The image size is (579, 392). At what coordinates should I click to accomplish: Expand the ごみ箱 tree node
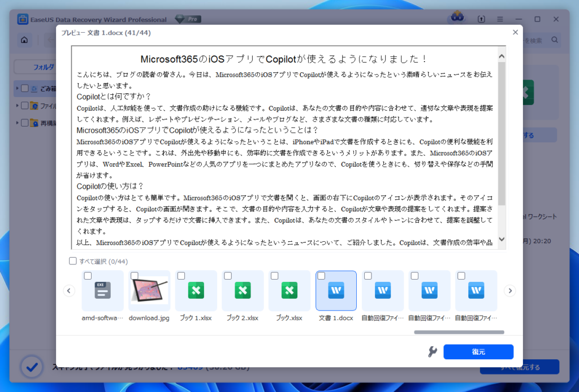click(x=17, y=89)
